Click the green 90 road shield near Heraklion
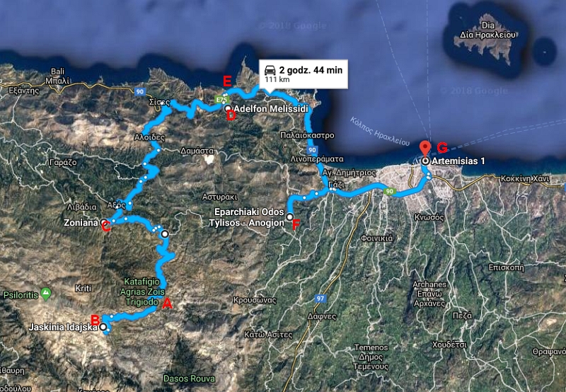This screenshot has height=392, width=566. [390, 191]
